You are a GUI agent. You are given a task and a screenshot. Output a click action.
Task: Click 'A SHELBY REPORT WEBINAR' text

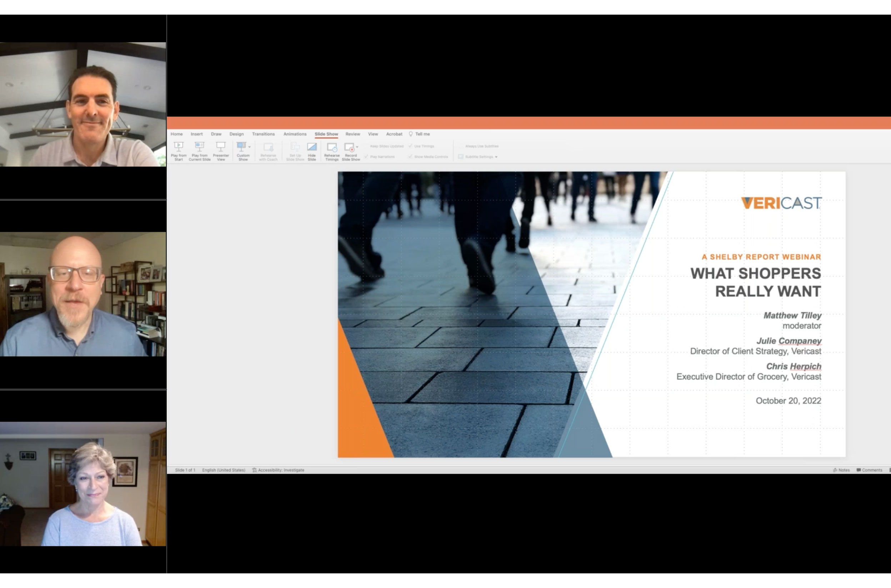click(x=761, y=257)
